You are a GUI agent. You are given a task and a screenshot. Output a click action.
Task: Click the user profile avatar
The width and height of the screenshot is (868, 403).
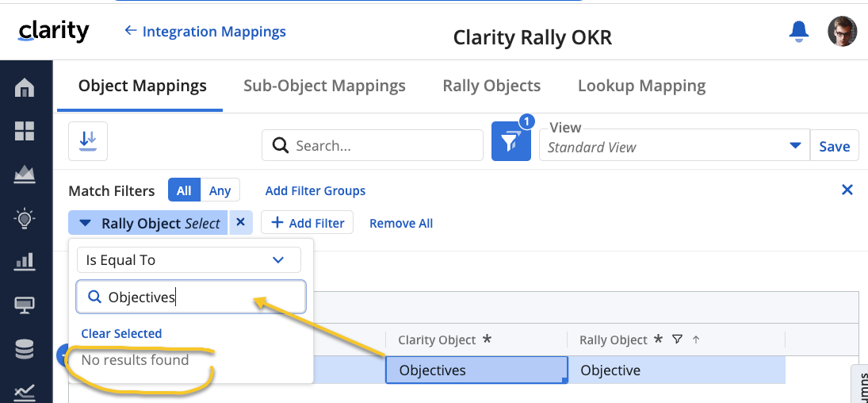pos(842,32)
